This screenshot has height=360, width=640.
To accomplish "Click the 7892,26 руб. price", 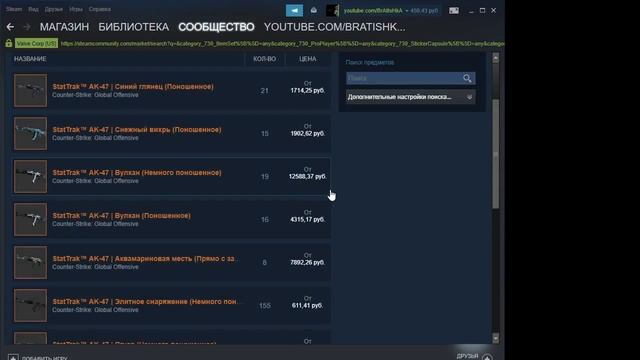I will pyautogui.click(x=307, y=262).
